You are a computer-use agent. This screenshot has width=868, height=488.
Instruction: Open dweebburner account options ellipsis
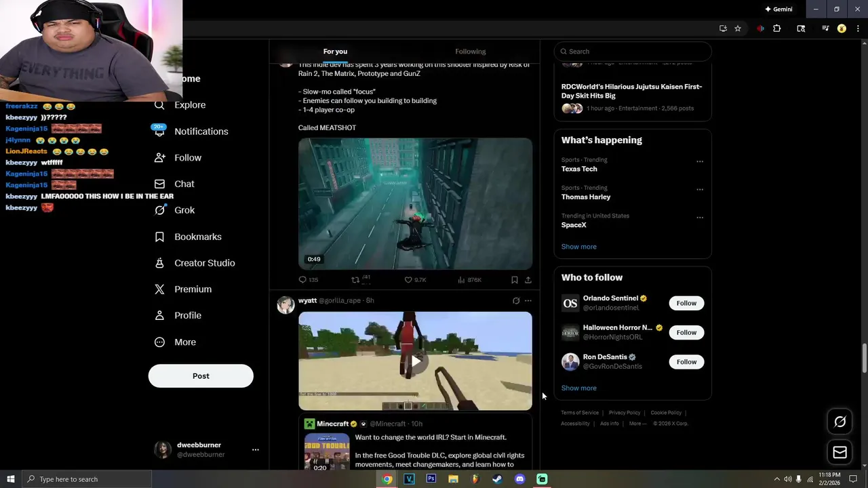(256, 449)
